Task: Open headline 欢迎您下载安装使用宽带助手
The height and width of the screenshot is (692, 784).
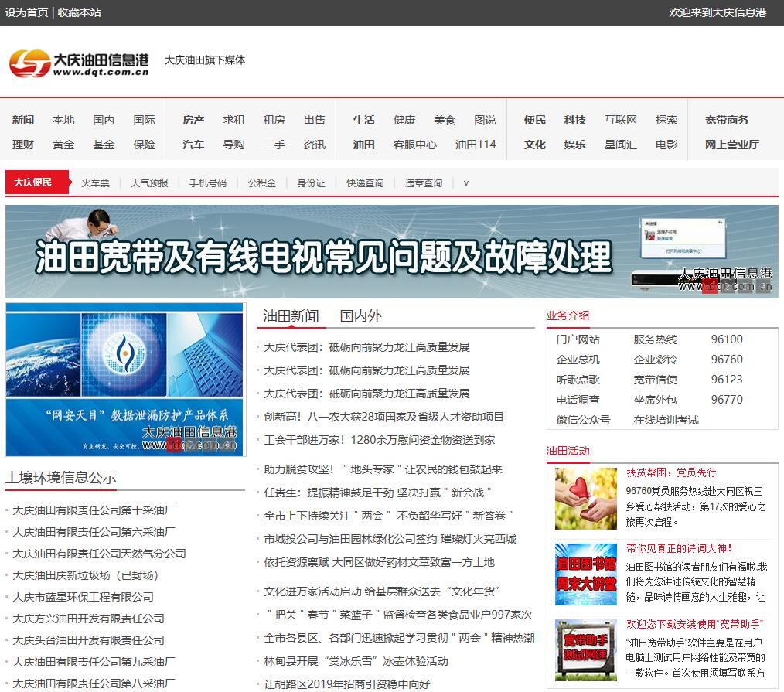Action: click(695, 624)
